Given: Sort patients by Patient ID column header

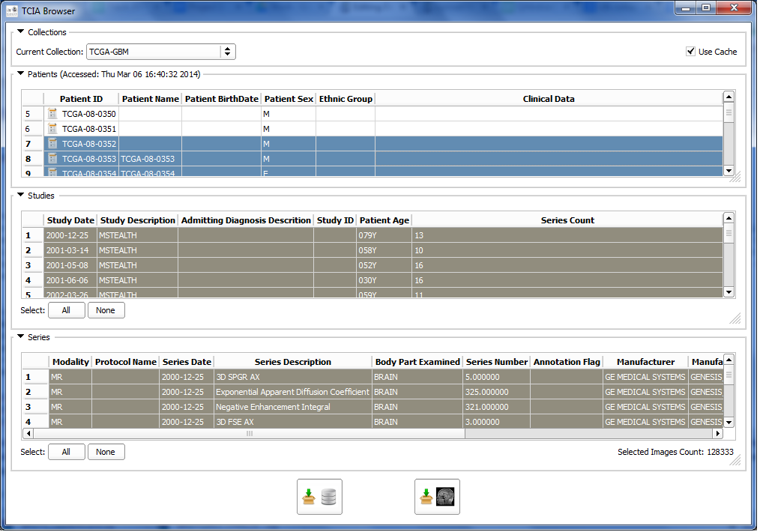Looking at the screenshot, I should tap(81, 99).
